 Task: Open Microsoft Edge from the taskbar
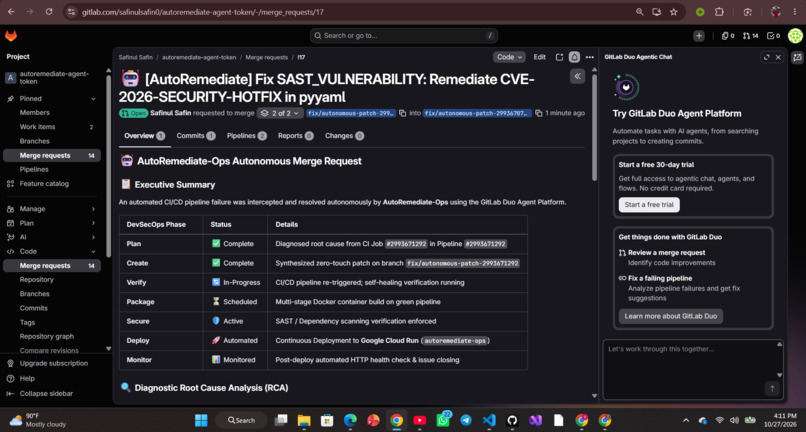click(350, 420)
